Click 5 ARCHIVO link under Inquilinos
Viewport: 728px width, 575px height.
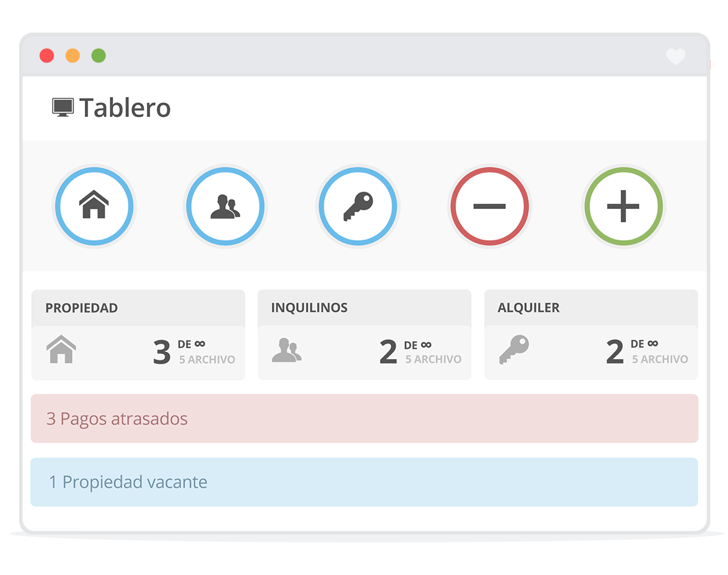pyautogui.click(x=433, y=359)
